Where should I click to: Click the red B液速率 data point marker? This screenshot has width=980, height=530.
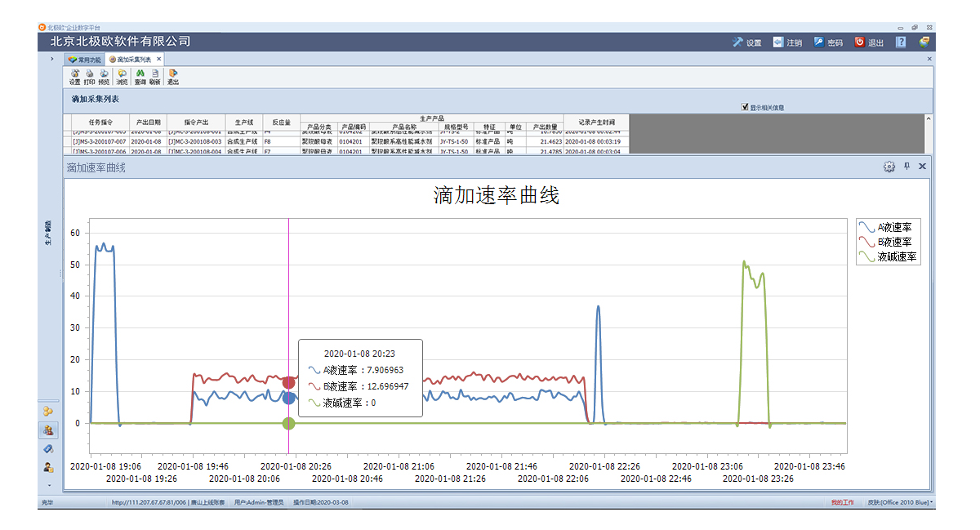tap(288, 382)
